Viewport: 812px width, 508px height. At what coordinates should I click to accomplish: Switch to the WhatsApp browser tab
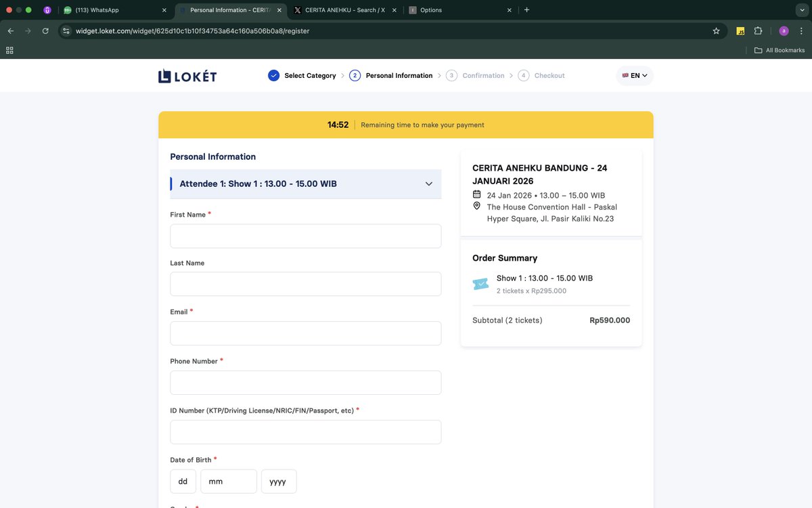(x=115, y=10)
